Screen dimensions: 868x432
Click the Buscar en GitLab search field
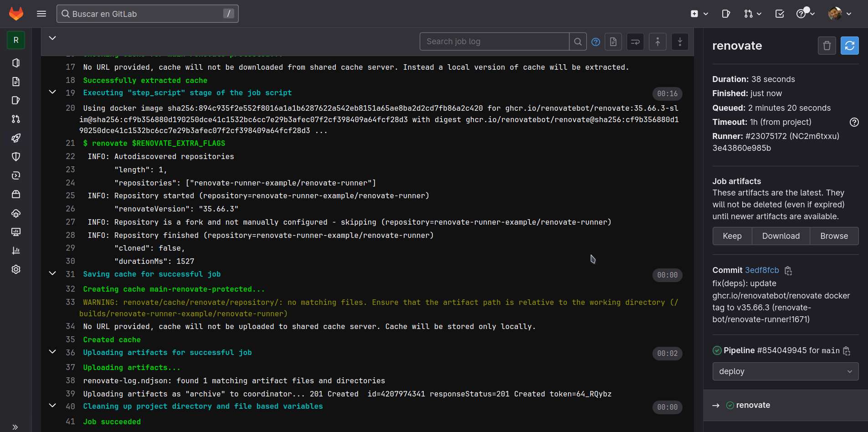click(x=148, y=14)
